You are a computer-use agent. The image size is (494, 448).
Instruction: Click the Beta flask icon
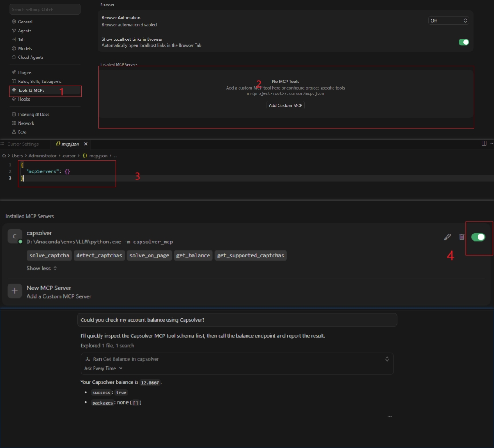(x=14, y=132)
